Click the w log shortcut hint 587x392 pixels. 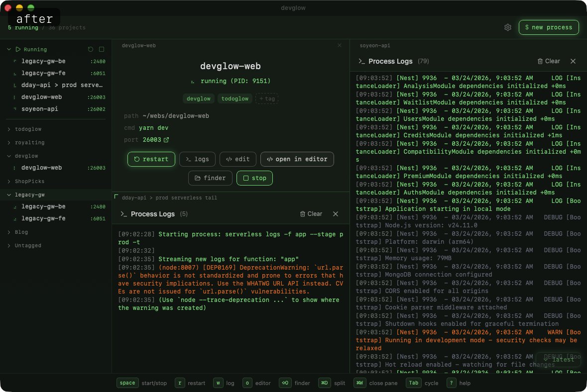(x=224, y=383)
